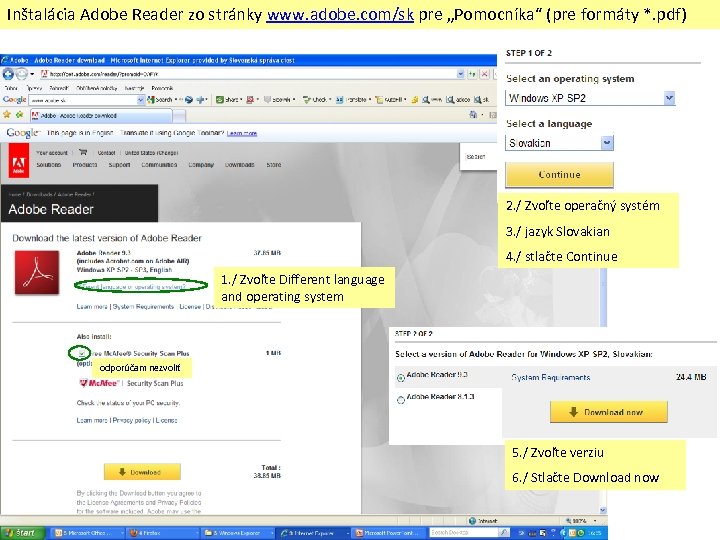Open the Google toolbar search box dropdown
720x540 pixels.
[x=141, y=100]
